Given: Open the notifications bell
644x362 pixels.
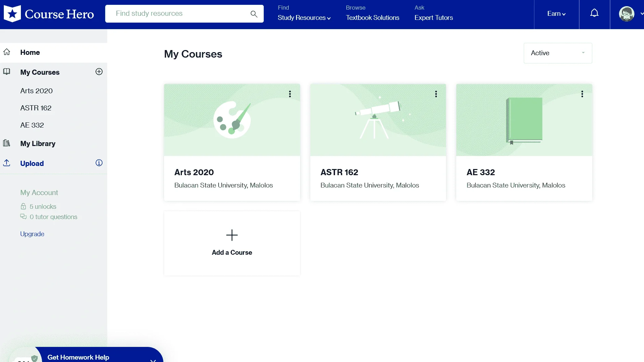Looking at the screenshot, I should tap(594, 13).
